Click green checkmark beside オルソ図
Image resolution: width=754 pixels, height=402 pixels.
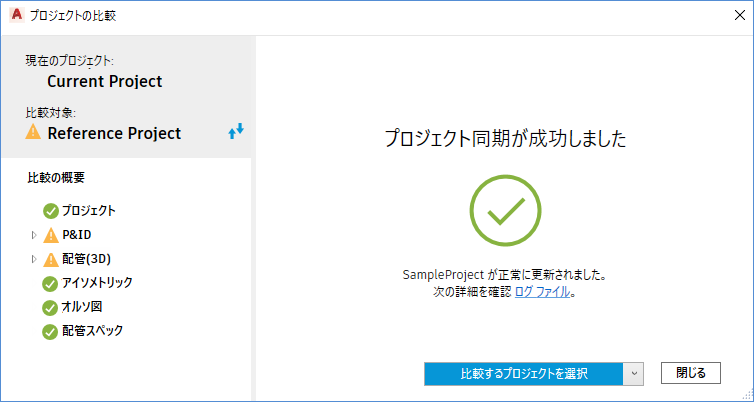point(50,307)
